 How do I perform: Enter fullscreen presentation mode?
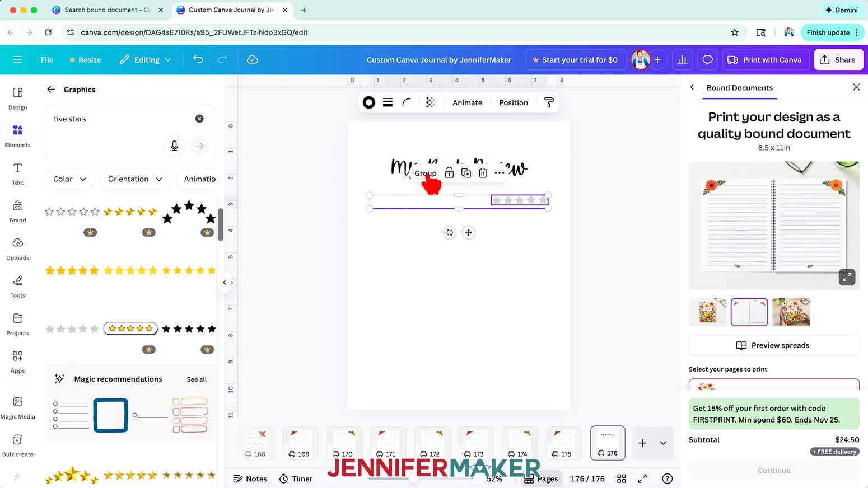click(642, 478)
